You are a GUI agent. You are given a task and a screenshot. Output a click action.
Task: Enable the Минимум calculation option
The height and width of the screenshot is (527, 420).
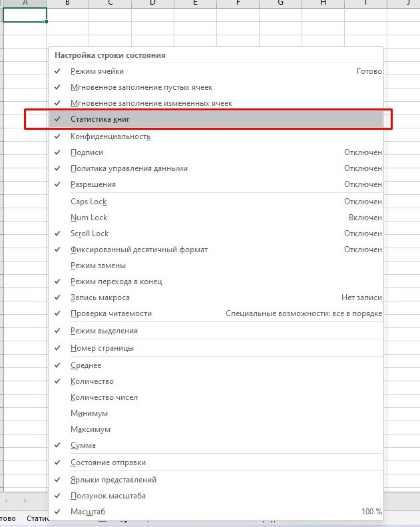click(x=216, y=413)
